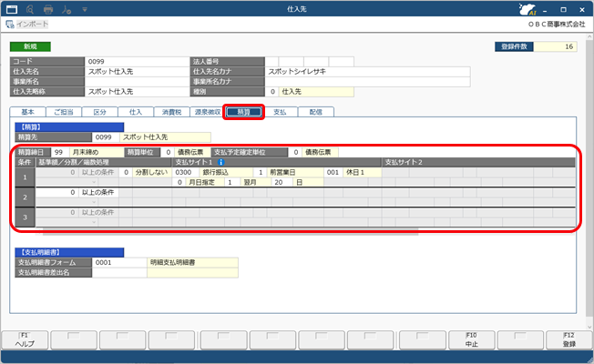The width and height of the screenshot is (594, 364).
Task: Select the 消費税 tab
Action: tap(171, 112)
